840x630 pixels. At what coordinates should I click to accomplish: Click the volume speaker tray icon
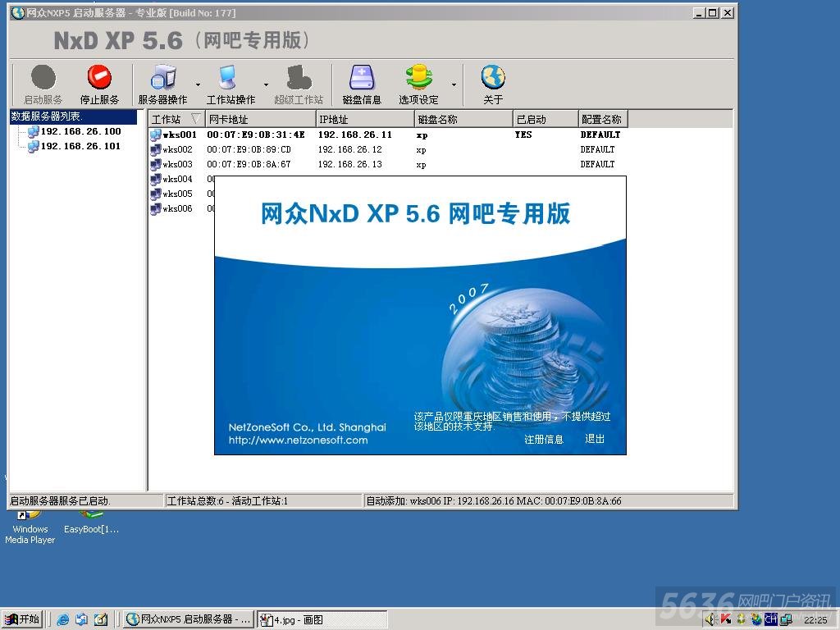[711, 619]
